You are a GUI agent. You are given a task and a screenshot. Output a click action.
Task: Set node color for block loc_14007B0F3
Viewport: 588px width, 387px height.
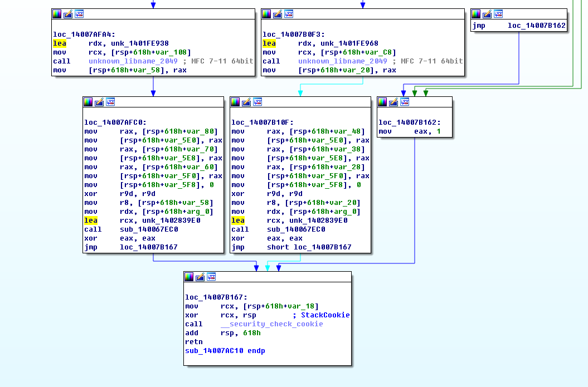coord(266,14)
